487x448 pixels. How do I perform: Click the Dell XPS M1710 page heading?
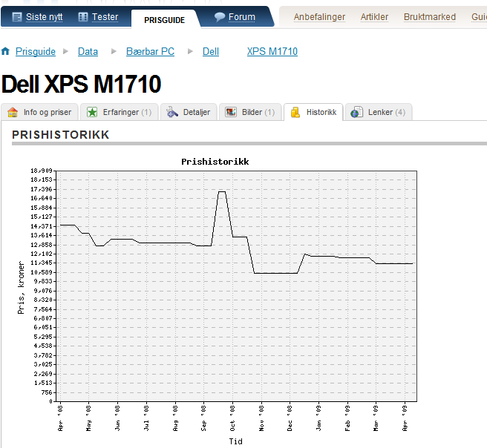[x=81, y=84]
